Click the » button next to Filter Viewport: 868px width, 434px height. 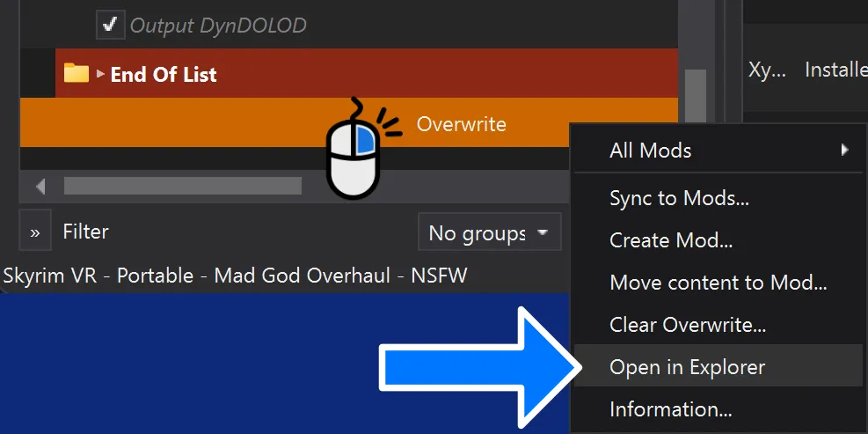35,232
